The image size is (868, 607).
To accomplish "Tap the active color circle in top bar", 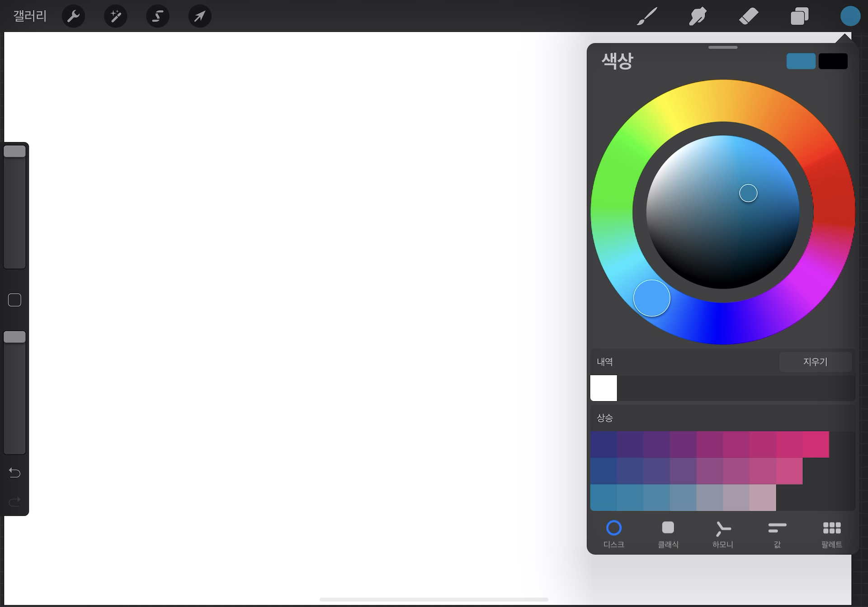I will 850,16.
